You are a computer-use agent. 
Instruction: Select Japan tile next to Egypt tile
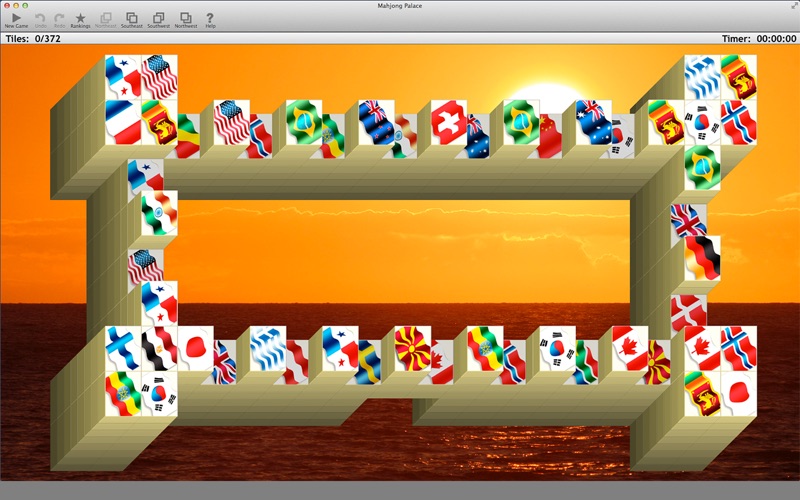pos(195,348)
